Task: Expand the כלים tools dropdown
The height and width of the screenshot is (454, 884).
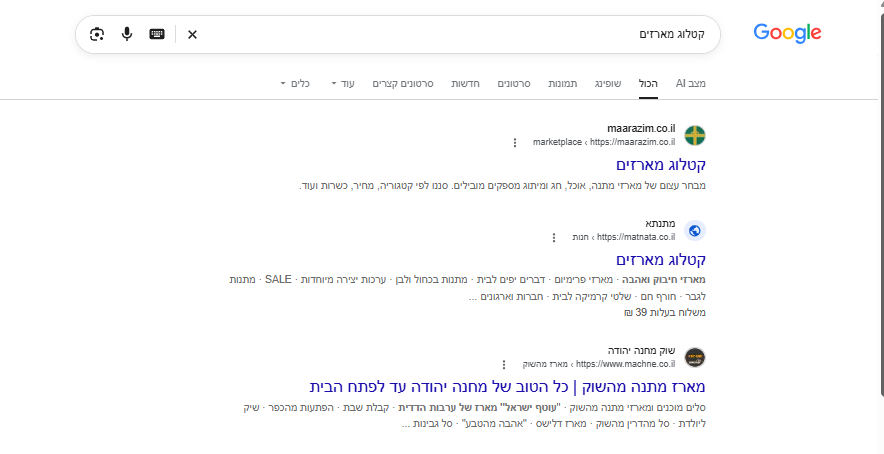Action: point(295,83)
